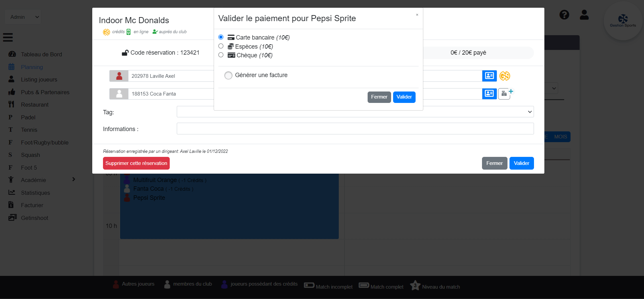Click the Pubs thumbs-up icon
644x299 pixels.
coord(12,92)
